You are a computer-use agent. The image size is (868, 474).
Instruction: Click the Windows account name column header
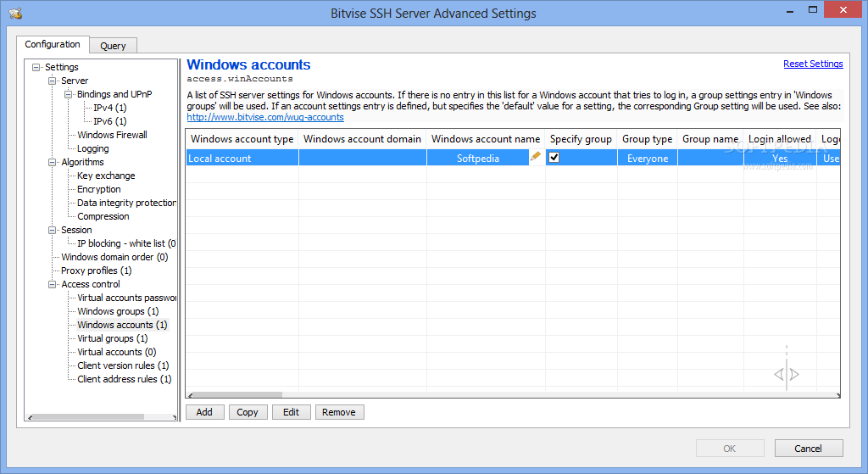tap(486, 139)
